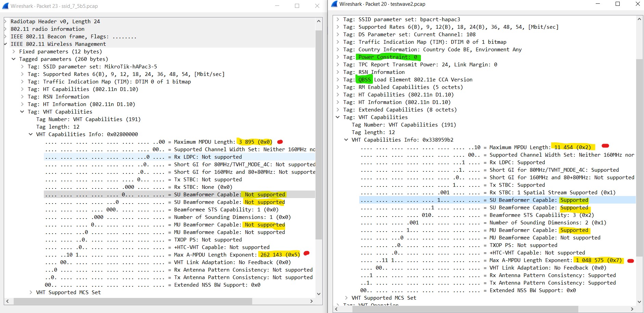644x313 pixels.
Task: Click the right window horizontal scrollbar right arrow
Action: coord(632,309)
